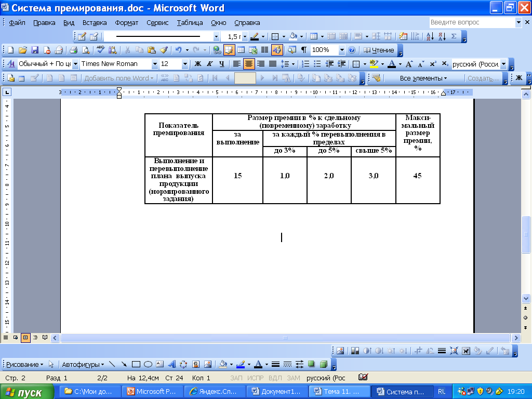This screenshot has height=399, width=532.
Task: Toggle Justify paragraph alignment
Action: 272,64
